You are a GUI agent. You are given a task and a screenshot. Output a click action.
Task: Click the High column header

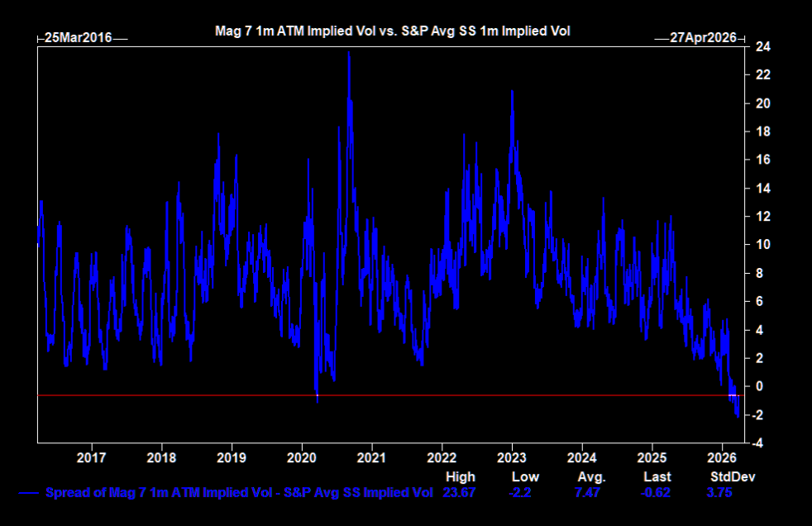(x=461, y=477)
